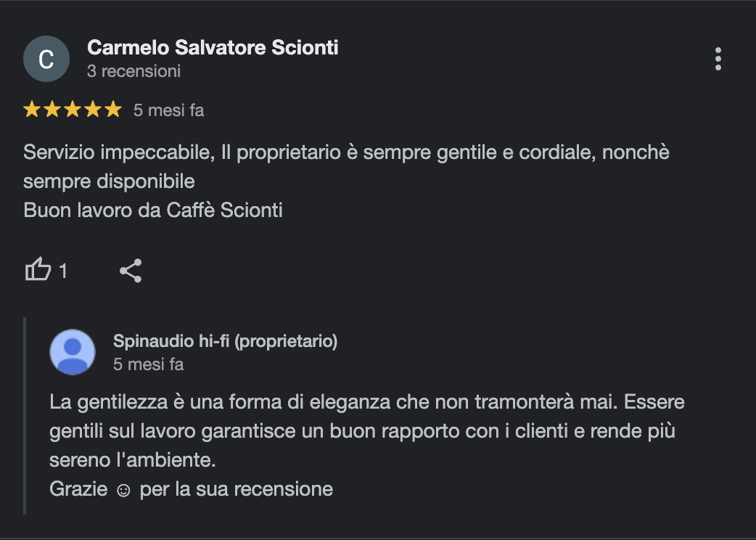Share this review using the share icon
756x540 pixels.
pyautogui.click(x=131, y=271)
